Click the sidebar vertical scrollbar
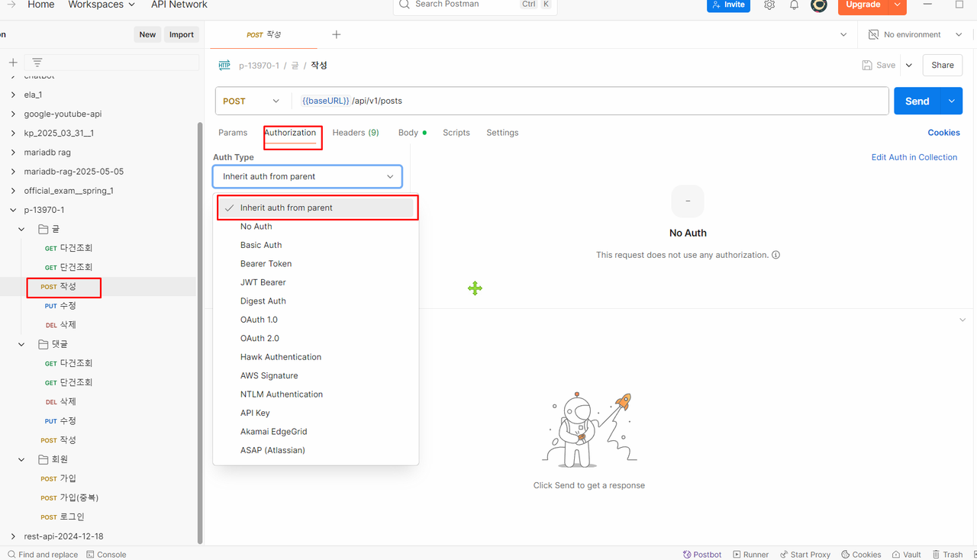This screenshot has width=977, height=560. 200,332
